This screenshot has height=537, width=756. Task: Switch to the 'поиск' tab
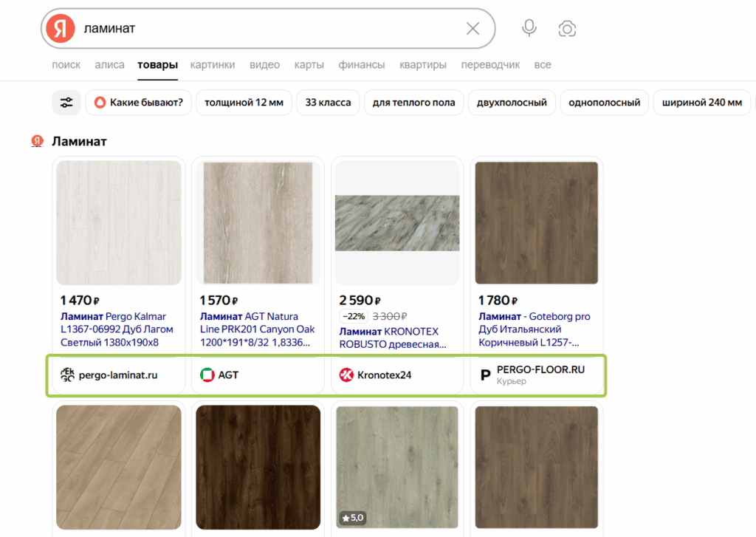pyautogui.click(x=66, y=65)
